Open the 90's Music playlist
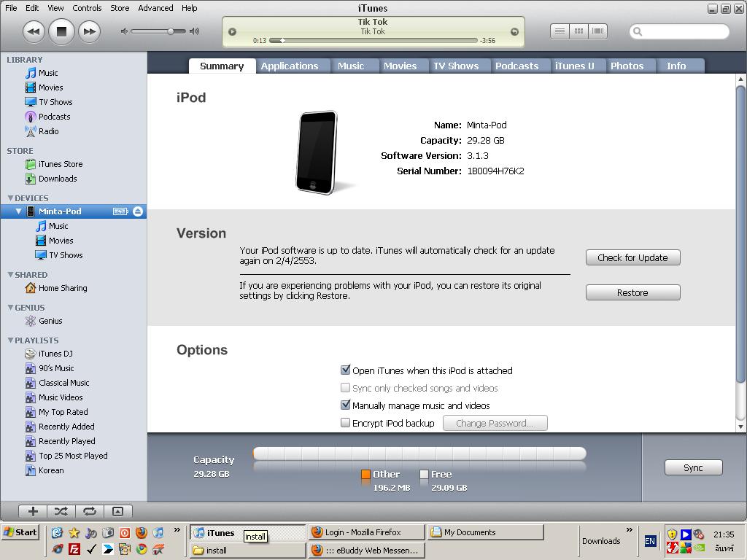The image size is (747, 560). tap(55, 368)
